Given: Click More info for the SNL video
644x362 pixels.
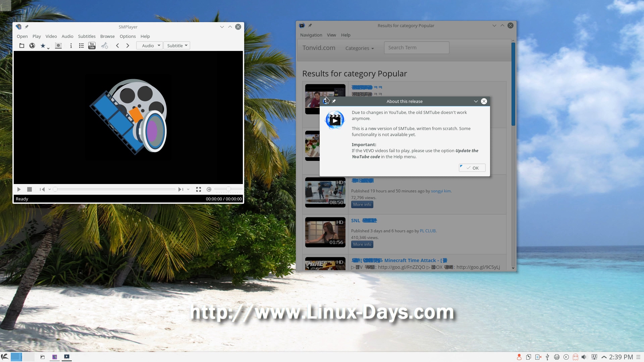Looking at the screenshot, I should tap(362, 244).
